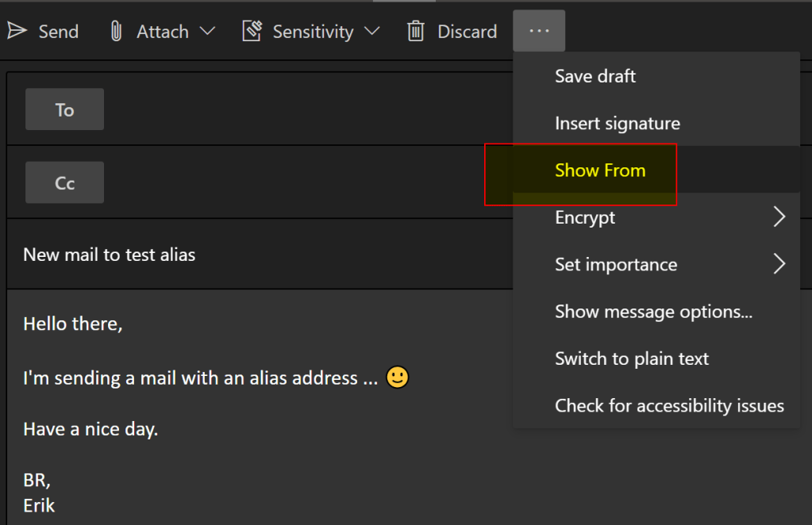Open Show message options entry
Screen dimensions: 812x525
coord(653,312)
